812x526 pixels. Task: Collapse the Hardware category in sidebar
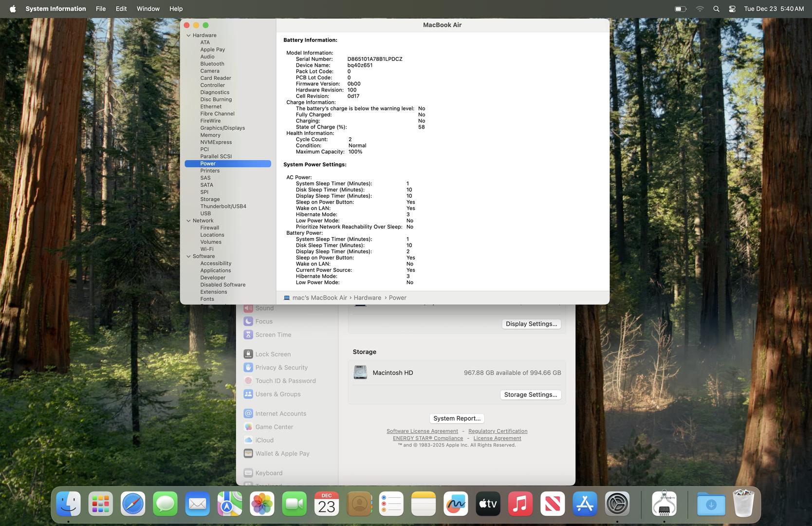pos(188,36)
